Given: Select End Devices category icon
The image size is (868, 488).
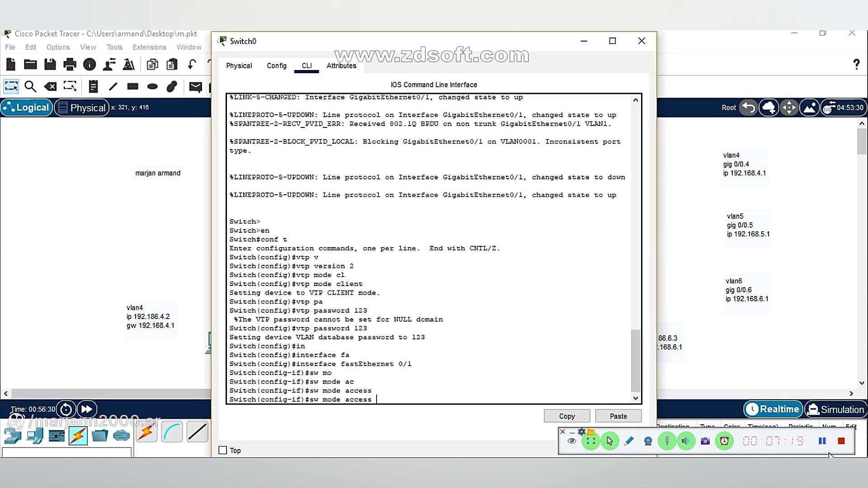Looking at the screenshot, I should tap(34, 436).
